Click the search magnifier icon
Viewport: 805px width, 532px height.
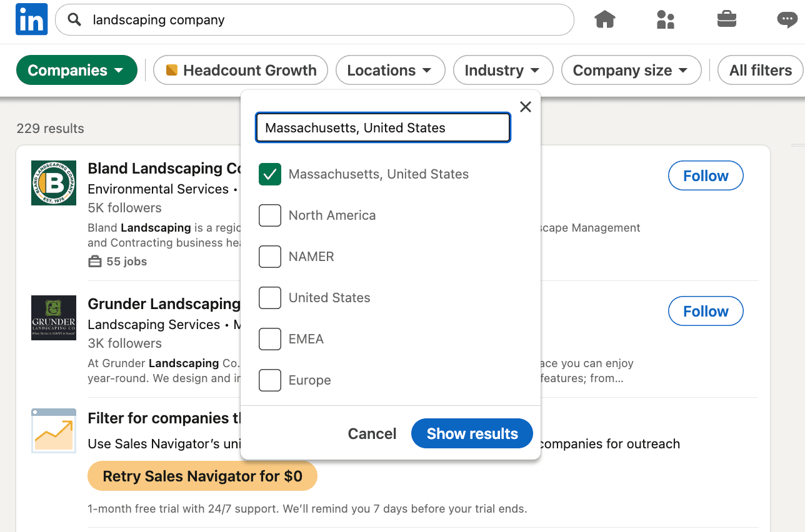click(x=73, y=19)
